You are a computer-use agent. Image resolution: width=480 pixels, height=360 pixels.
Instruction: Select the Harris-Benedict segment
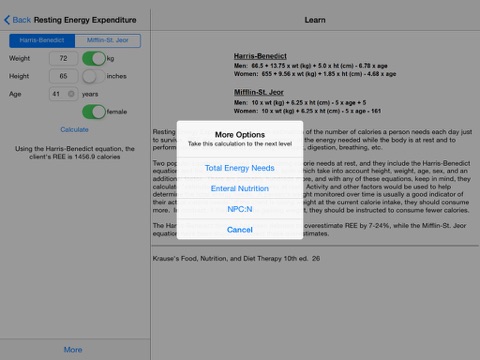(42, 40)
